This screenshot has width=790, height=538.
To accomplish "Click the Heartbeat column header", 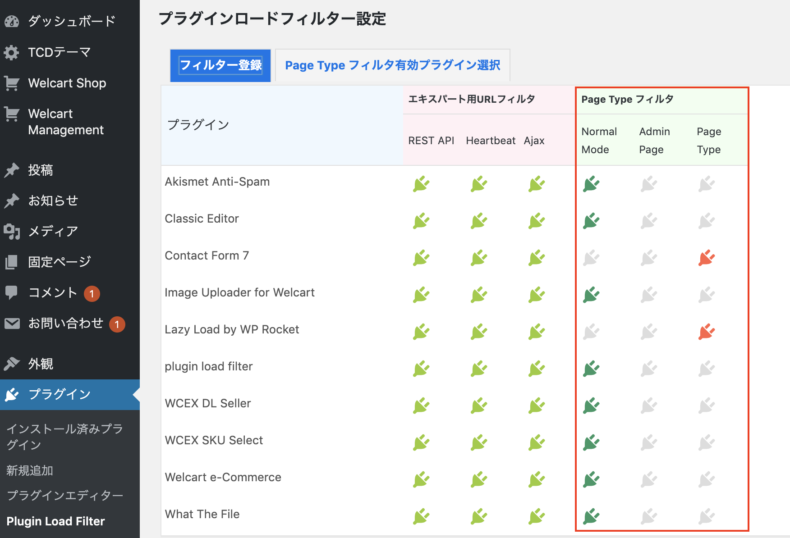I will click(490, 141).
